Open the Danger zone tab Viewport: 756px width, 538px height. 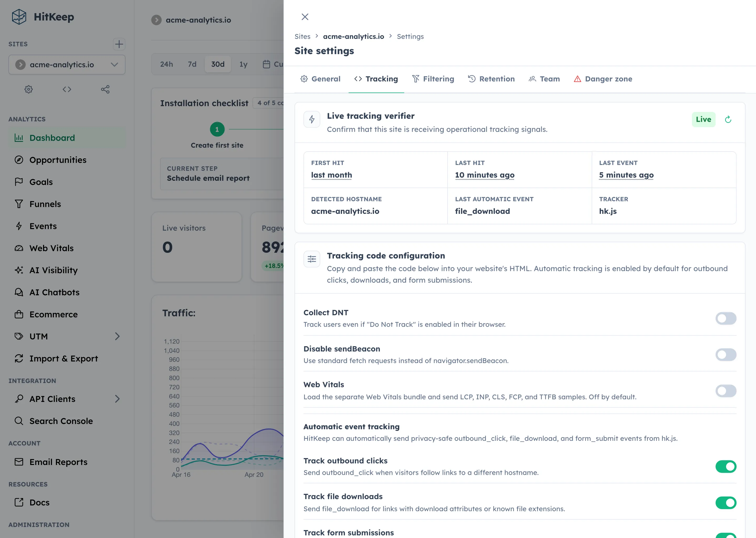(x=603, y=79)
